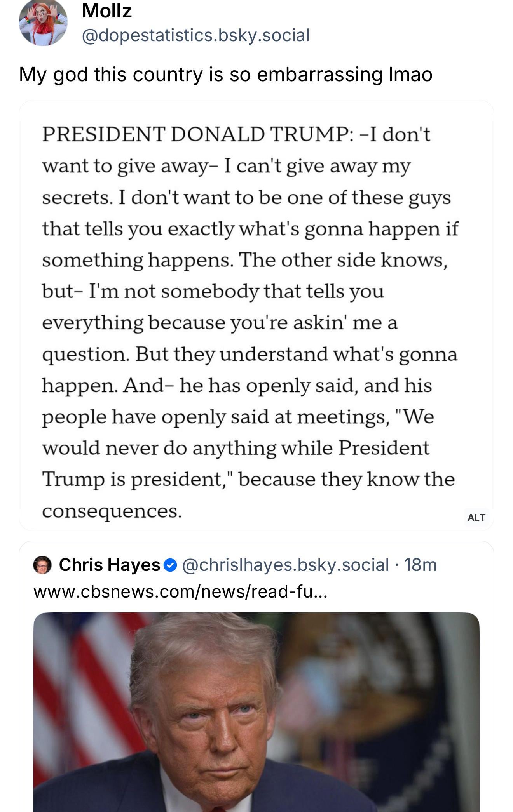Click the Mollz display name
This screenshot has width=513, height=812.
pos(107,10)
